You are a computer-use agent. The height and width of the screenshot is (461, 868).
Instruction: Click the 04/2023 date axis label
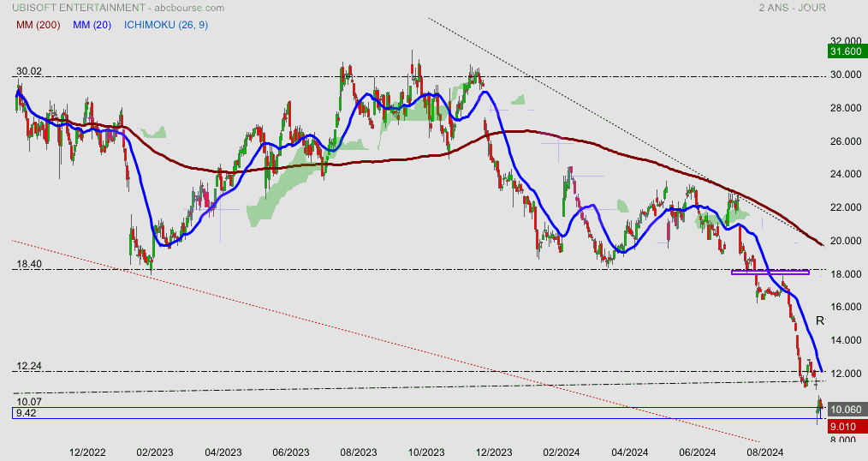[x=223, y=452]
